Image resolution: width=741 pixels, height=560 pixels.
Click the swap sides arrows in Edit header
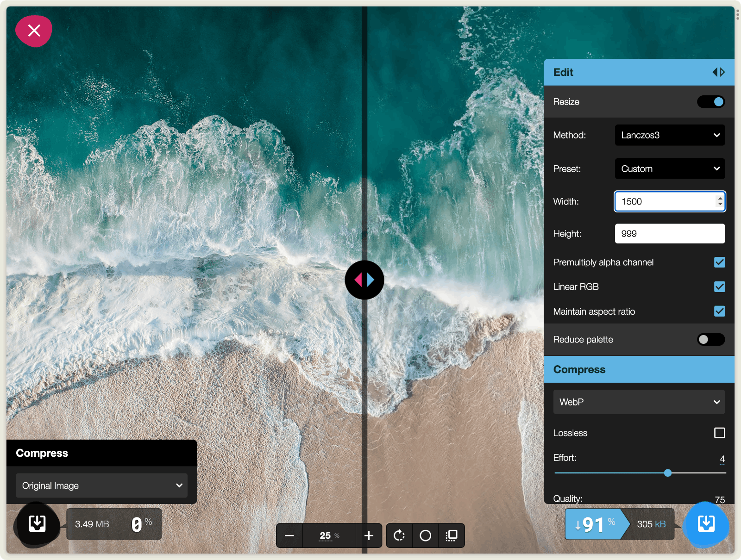(x=718, y=72)
